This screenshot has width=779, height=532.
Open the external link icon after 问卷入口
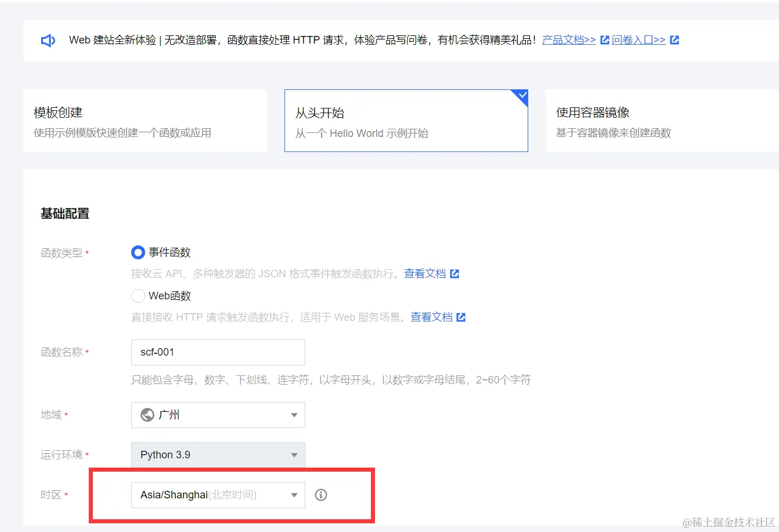tap(674, 39)
